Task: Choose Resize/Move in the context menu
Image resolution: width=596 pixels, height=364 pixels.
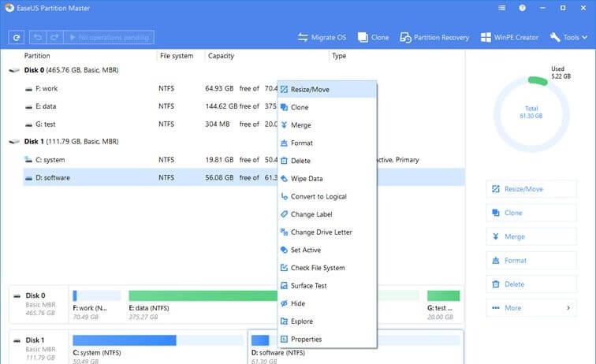Action: pos(327,89)
